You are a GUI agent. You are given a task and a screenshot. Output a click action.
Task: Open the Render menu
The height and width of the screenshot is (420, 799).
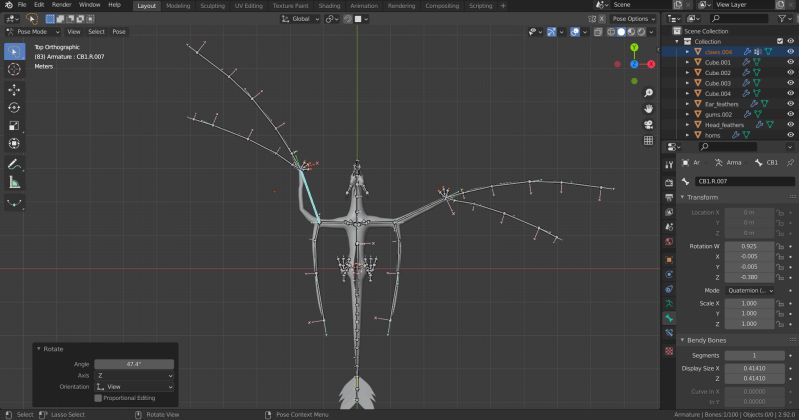click(62, 5)
